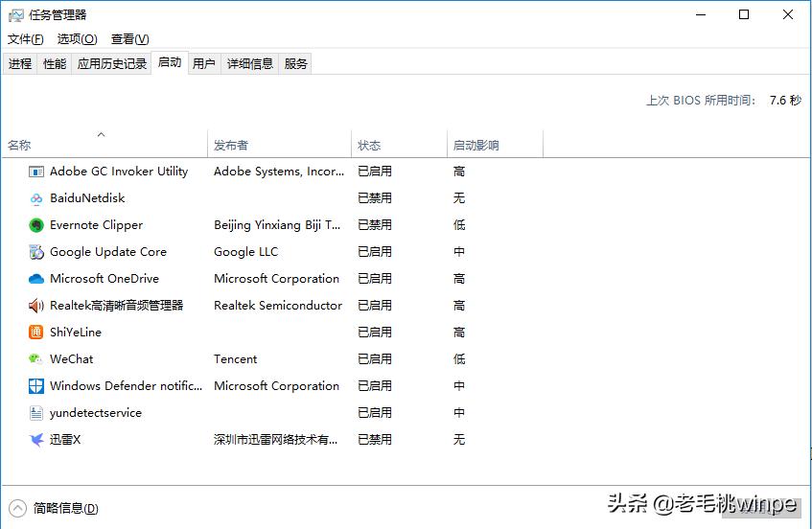Click the Evernote Clipper elephant icon

click(x=36, y=225)
